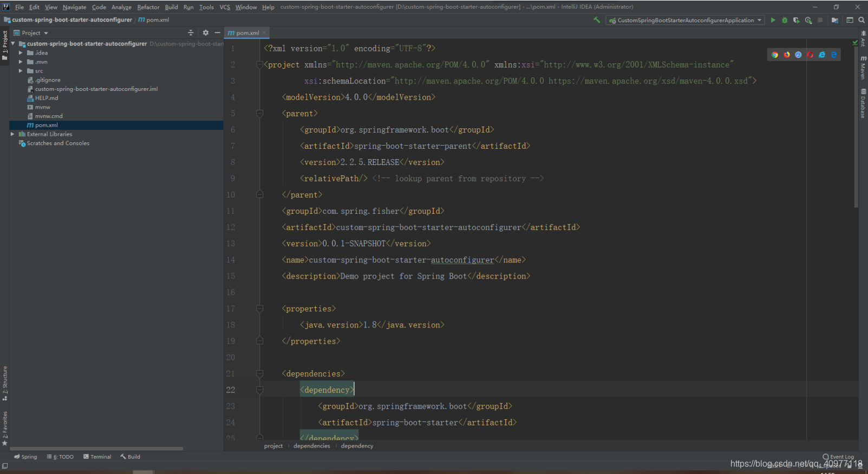Expand the src folder
This screenshot has width=868, height=474.
[x=21, y=71]
